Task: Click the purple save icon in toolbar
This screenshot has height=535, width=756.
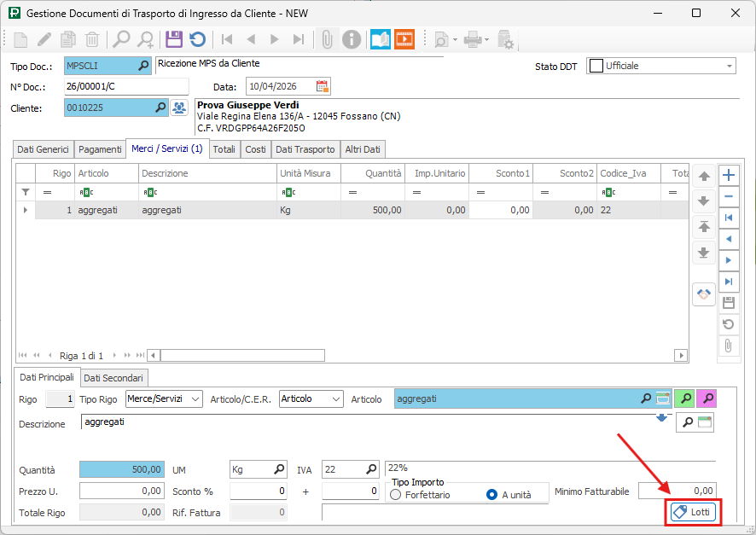Action: 174,39
